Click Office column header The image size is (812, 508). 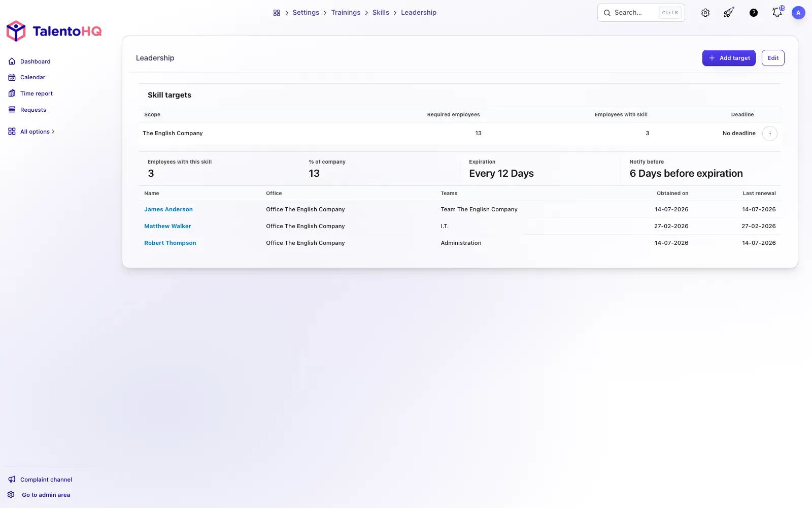274,193
